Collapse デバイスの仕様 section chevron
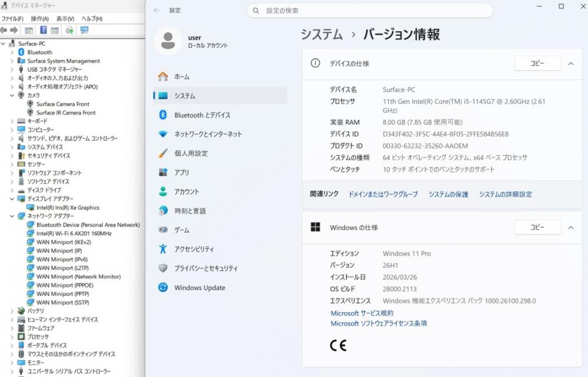The height and width of the screenshot is (377, 588). point(571,64)
